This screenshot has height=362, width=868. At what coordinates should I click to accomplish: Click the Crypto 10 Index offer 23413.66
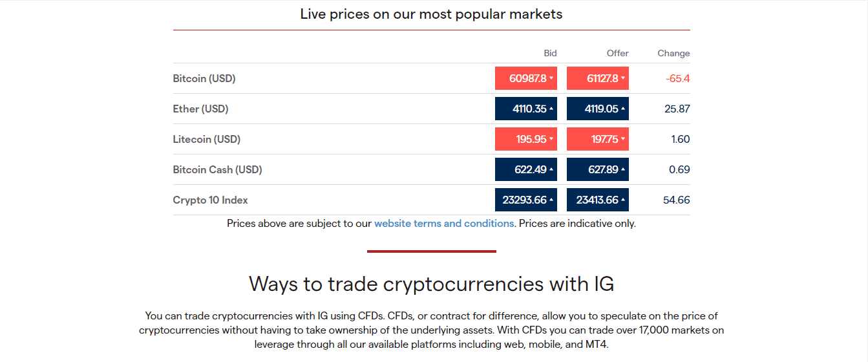click(x=598, y=200)
